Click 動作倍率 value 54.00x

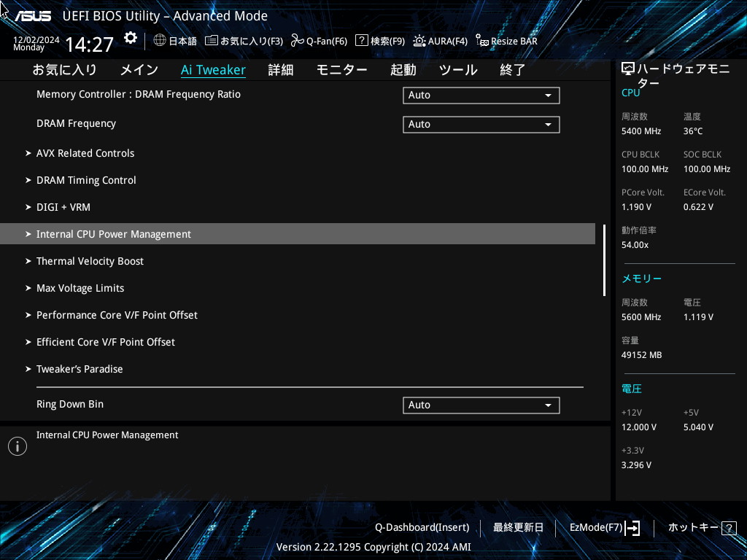tap(635, 245)
